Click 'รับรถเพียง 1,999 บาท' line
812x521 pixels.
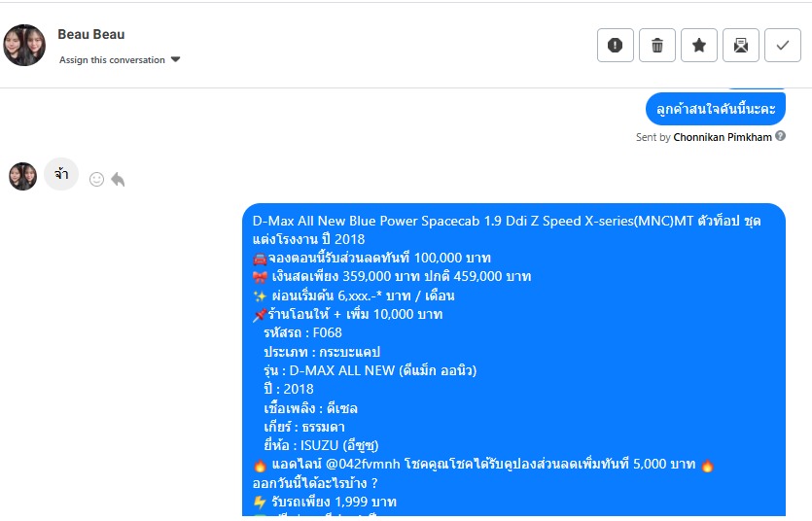pos(334,502)
